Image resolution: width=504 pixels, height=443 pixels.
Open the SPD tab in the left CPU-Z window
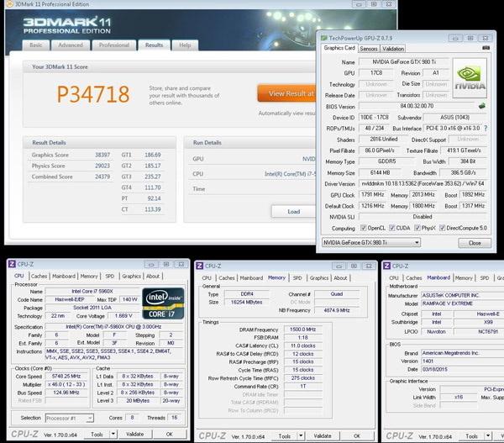tap(110, 276)
